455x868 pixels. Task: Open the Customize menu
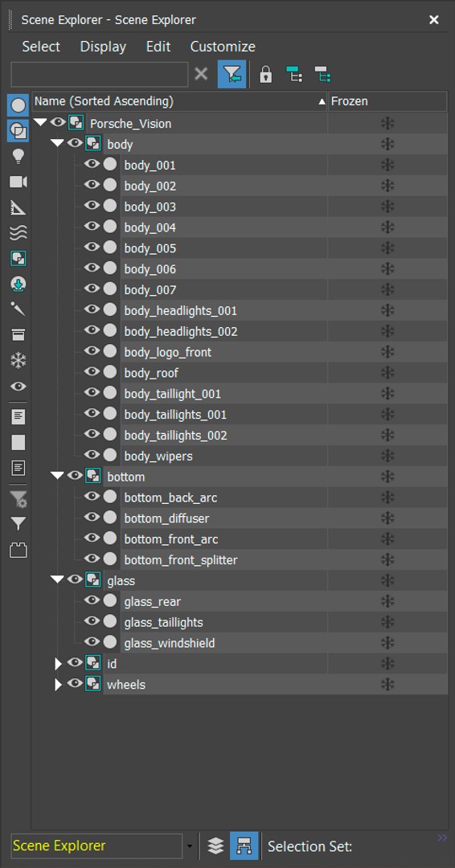pos(223,47)
